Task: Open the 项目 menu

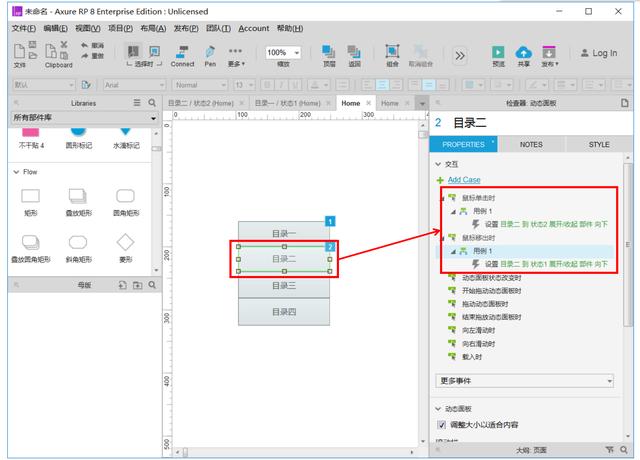Action: pos(120,28)
